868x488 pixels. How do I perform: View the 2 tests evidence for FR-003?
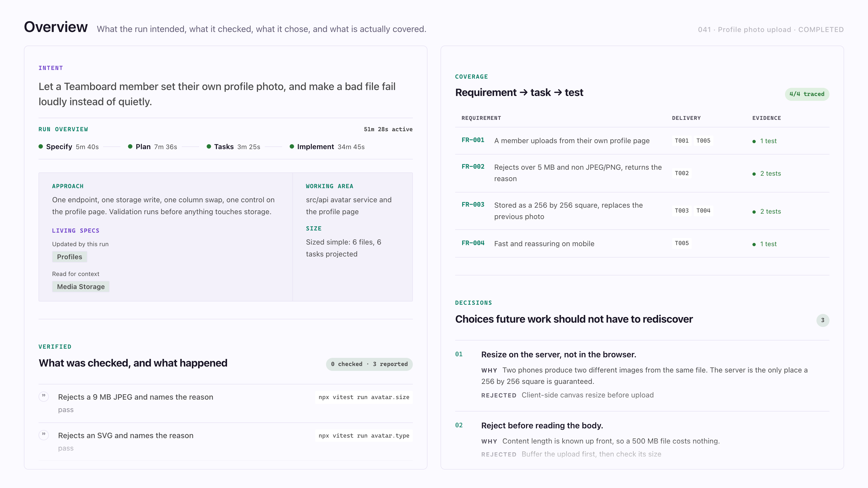pos(767,211)
